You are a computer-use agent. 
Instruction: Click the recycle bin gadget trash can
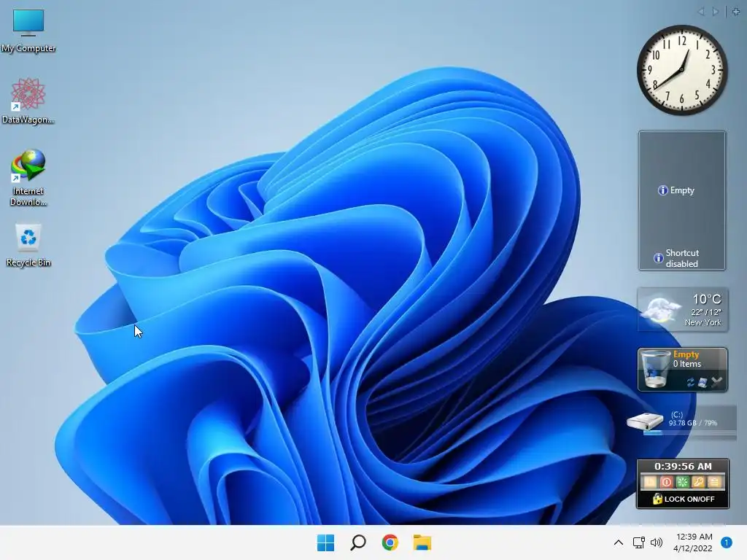(x=655, y=369)
